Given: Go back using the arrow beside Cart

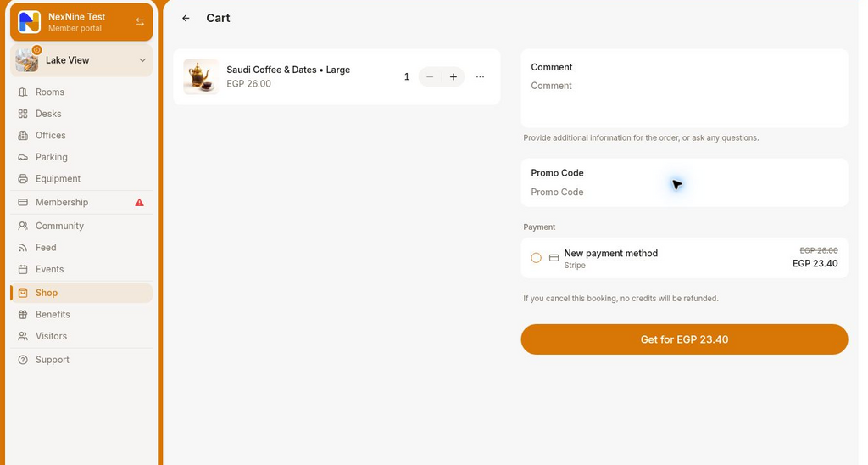Looking at the screenshot, I should [x=186, y=19].
